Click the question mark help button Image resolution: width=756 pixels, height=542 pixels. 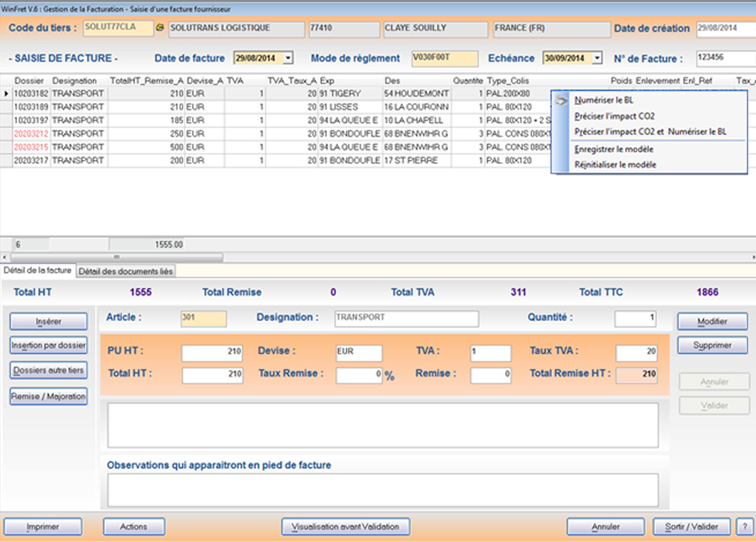coord(746,527)
